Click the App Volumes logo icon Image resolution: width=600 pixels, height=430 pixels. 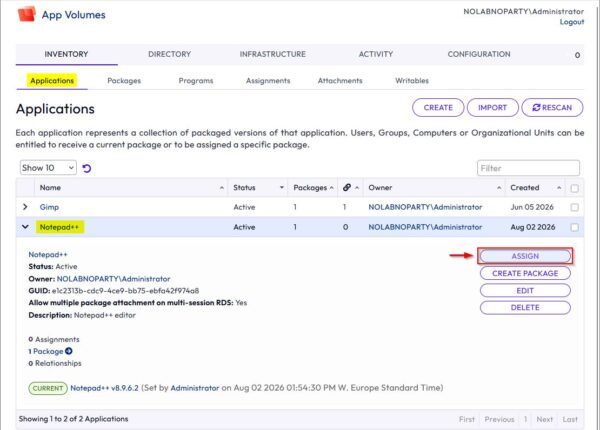(x=27, y=14)
